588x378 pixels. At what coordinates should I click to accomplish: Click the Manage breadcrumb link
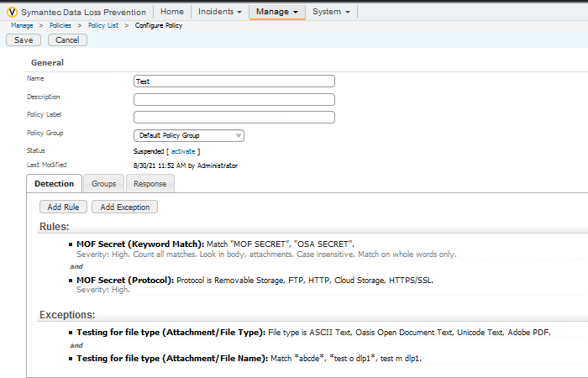[x=22, y=26]
